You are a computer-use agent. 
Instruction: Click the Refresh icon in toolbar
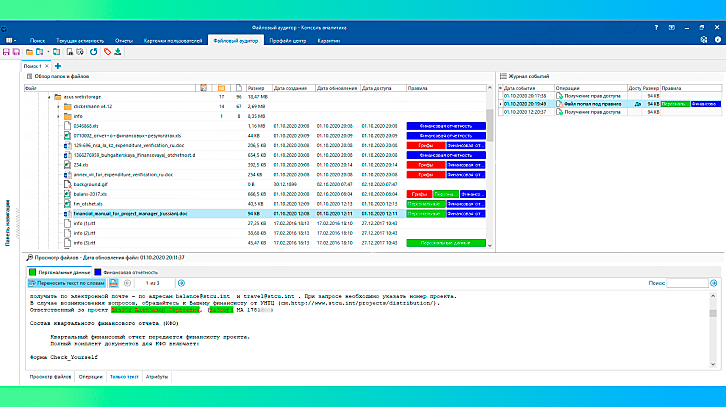click(93, 51)
